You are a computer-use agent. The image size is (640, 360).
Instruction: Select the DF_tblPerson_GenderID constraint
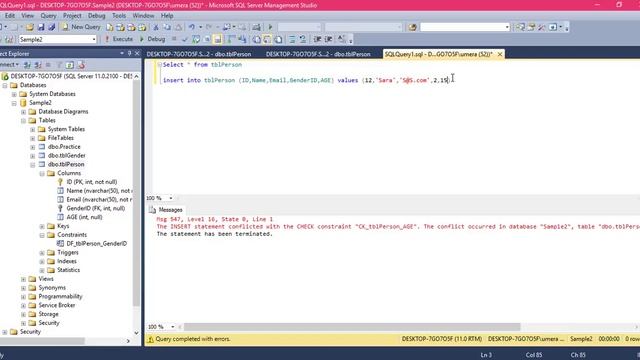click(x=96, y=243)
